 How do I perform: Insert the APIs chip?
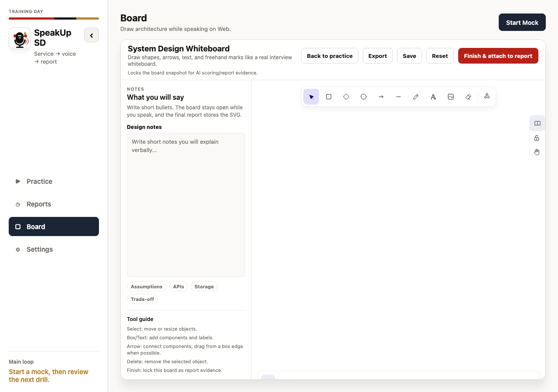click(x=178, y=287)
